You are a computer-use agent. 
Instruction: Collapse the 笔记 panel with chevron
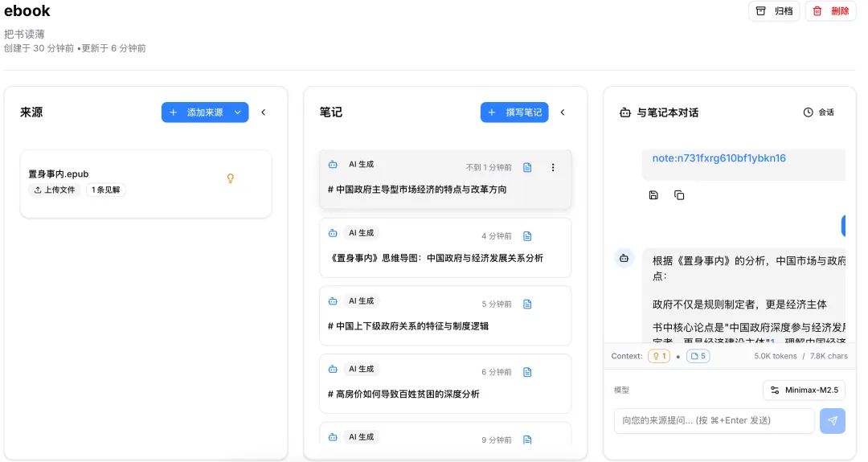(x=563, y=112)
